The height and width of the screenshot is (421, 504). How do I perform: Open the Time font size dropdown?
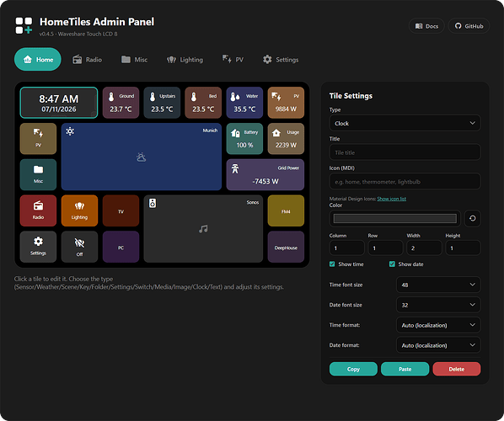pos(438,285)
